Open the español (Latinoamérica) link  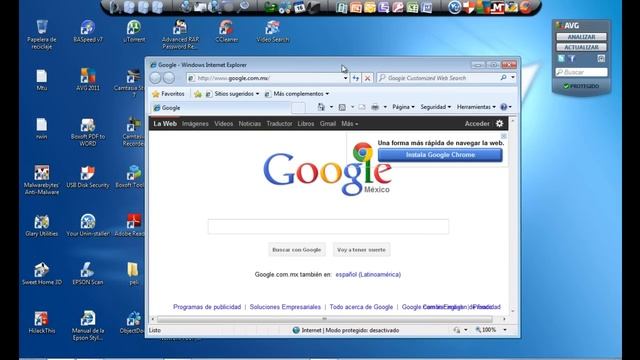click(368, 274)
